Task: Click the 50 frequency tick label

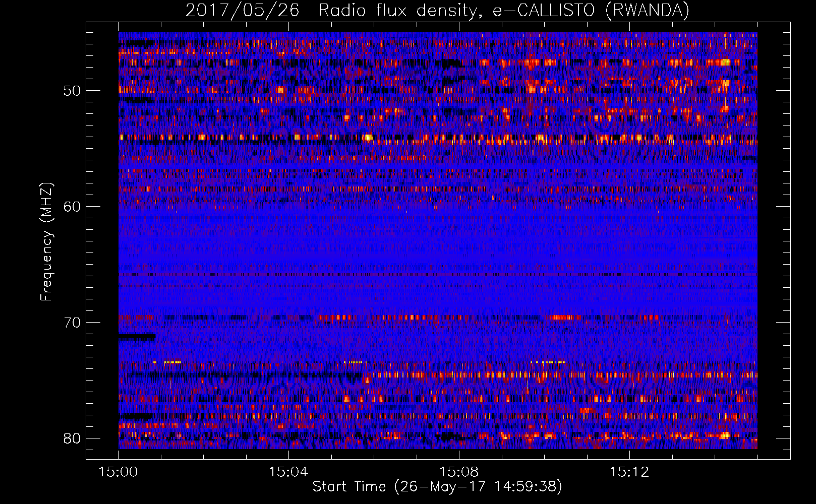Action: point(72,91)
